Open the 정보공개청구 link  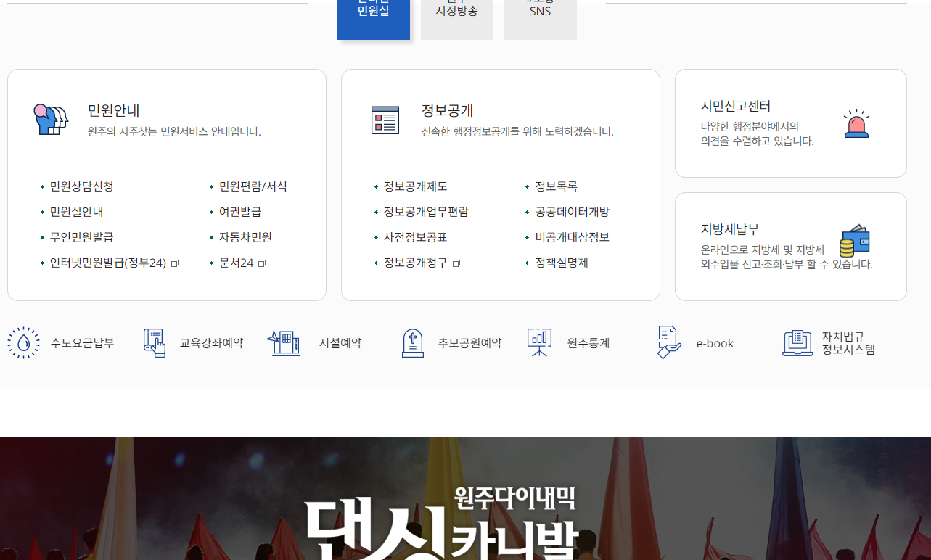(x=415, y=263)
